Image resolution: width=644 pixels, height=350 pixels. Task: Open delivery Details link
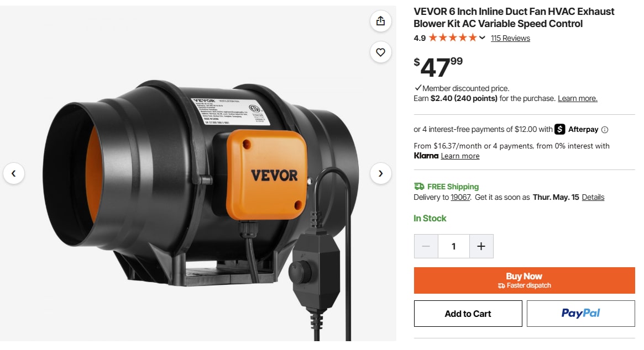593,198
